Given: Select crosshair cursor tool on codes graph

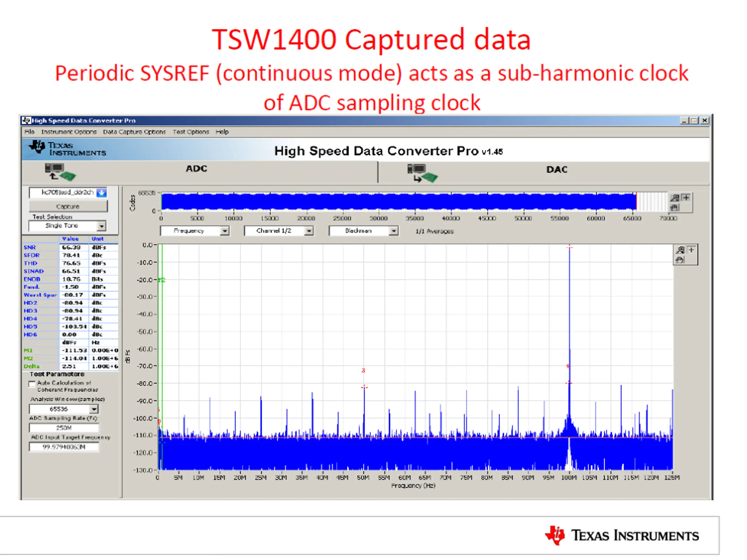Looking at the screenshot, I should pos(685,198).
